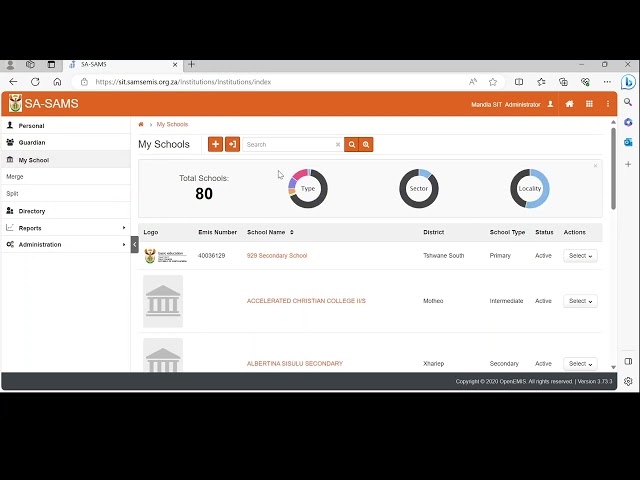Click into the Search input field
Image resolution: width=640 pixels, height=480 pixels.
pyautogui.click(x=289, y=144)
